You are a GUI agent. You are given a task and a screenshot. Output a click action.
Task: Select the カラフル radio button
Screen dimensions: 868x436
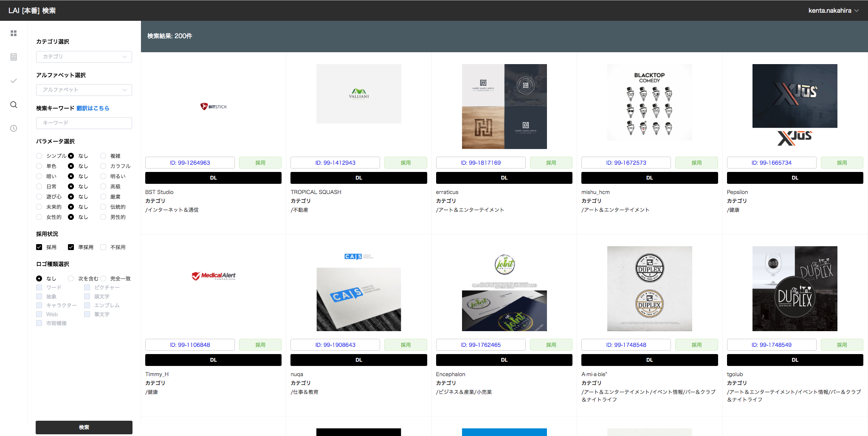point(103,166)
